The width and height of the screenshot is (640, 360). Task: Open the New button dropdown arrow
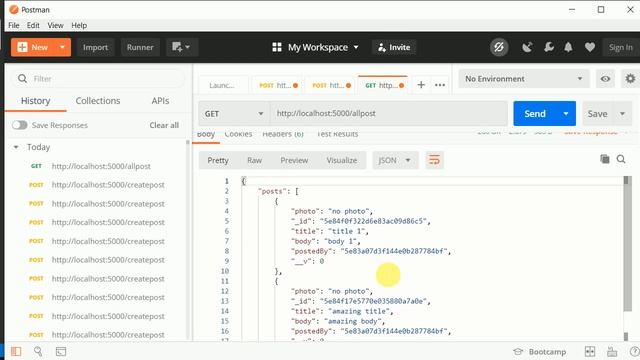tap(62, 47)
